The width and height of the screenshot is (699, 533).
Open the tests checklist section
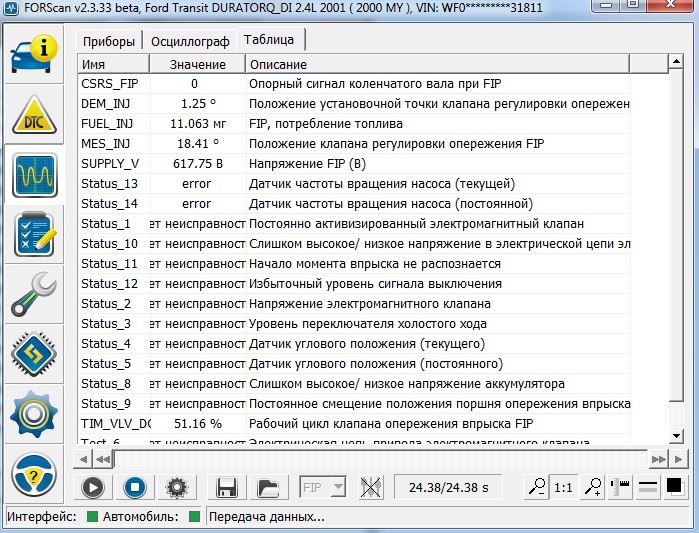tap(35, 234)
